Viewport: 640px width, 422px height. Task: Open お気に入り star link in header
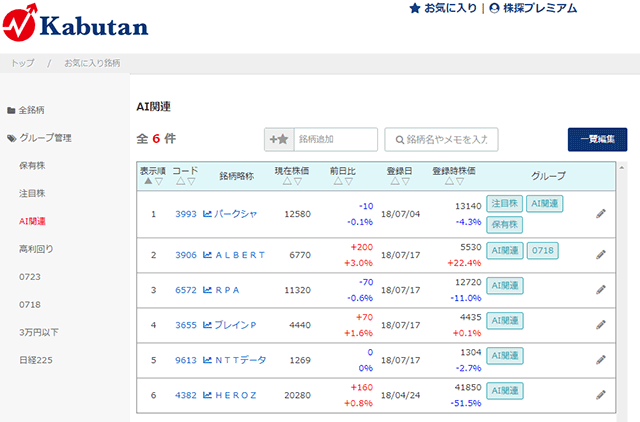point(443,8)
